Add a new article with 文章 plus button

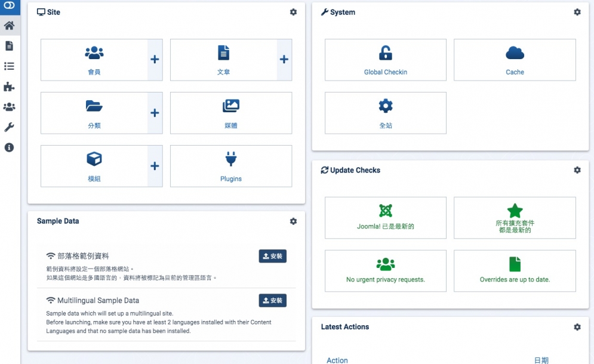(x=284, y=60)
